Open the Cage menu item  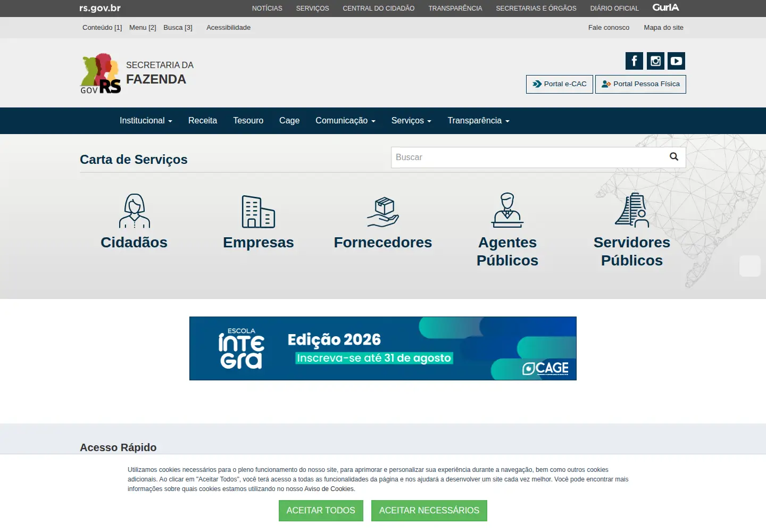(x=289, y=121)
